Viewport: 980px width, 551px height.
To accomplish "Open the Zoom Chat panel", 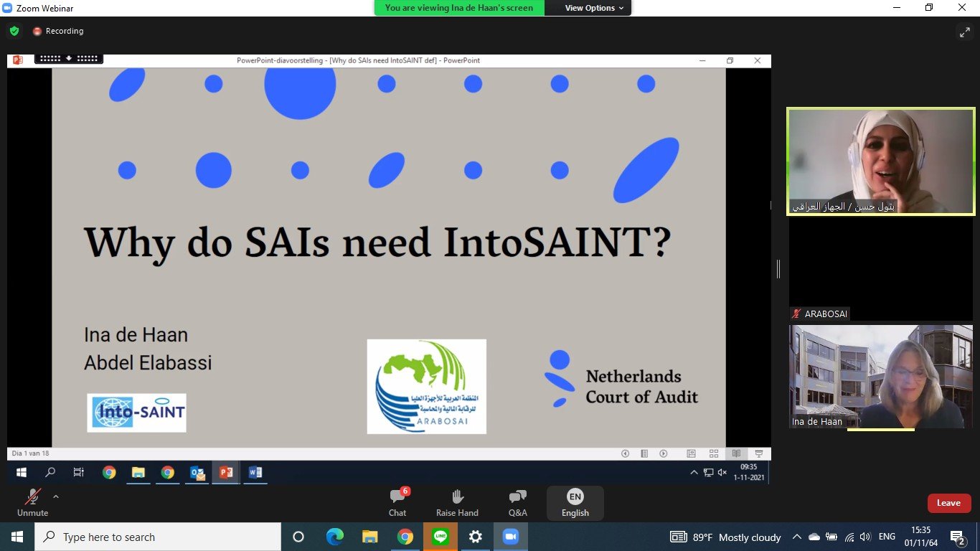I will coord(397,503).
